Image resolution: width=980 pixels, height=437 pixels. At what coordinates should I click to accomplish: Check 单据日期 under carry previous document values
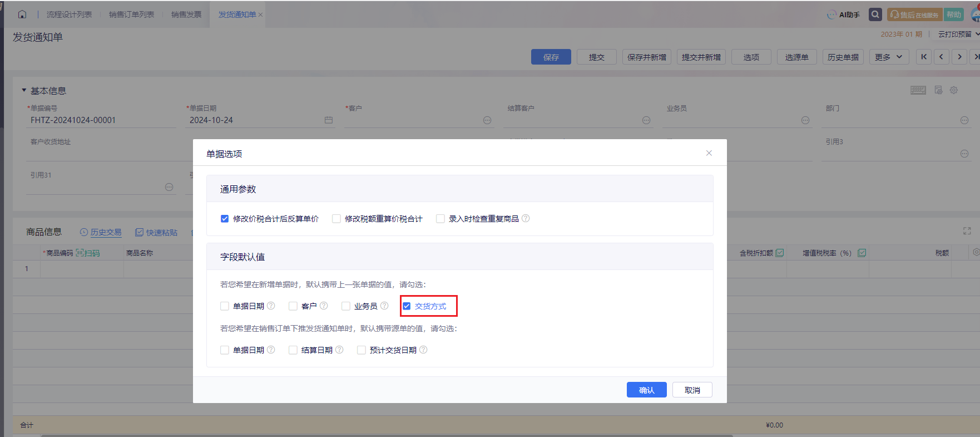(225, 306)
